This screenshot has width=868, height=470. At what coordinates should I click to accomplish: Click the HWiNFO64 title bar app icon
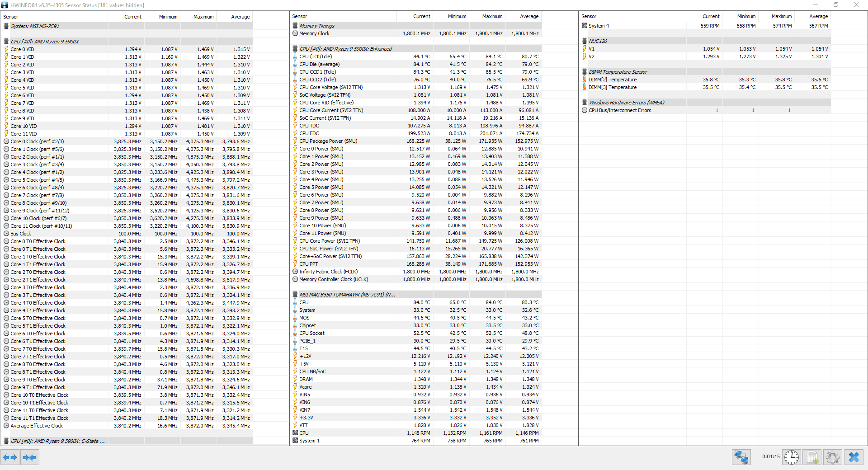(5, 5)
